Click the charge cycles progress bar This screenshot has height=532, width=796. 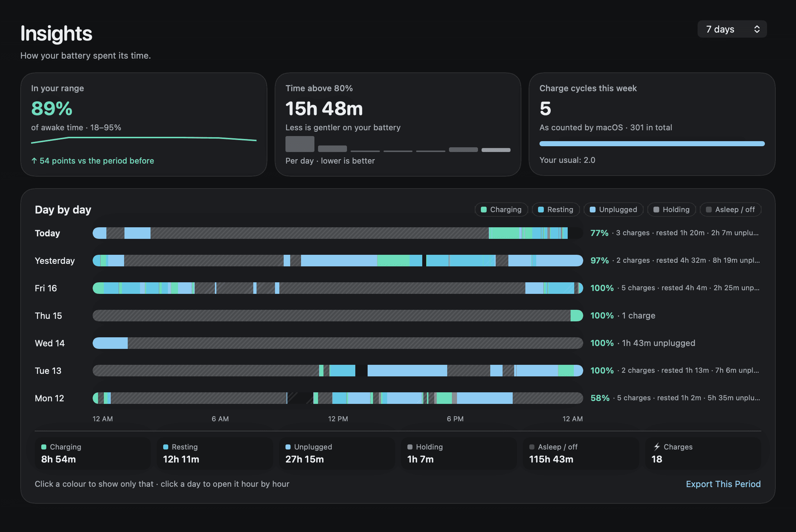click(x=652, y=144)
